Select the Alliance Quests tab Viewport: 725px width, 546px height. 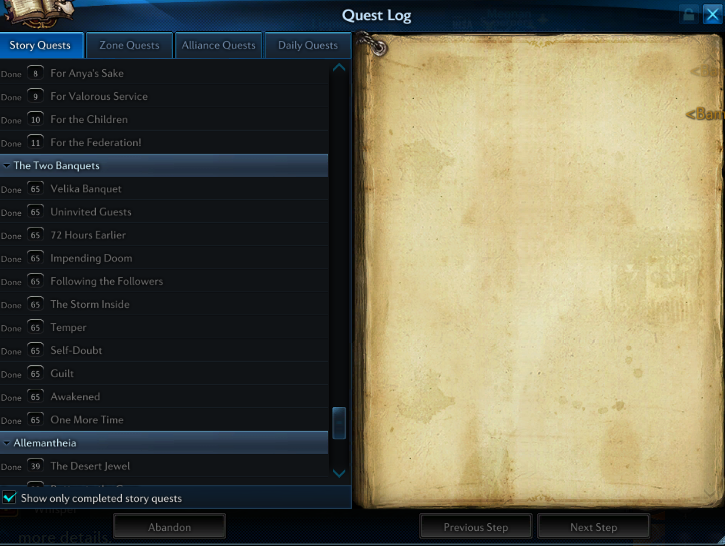pos(218,45)
